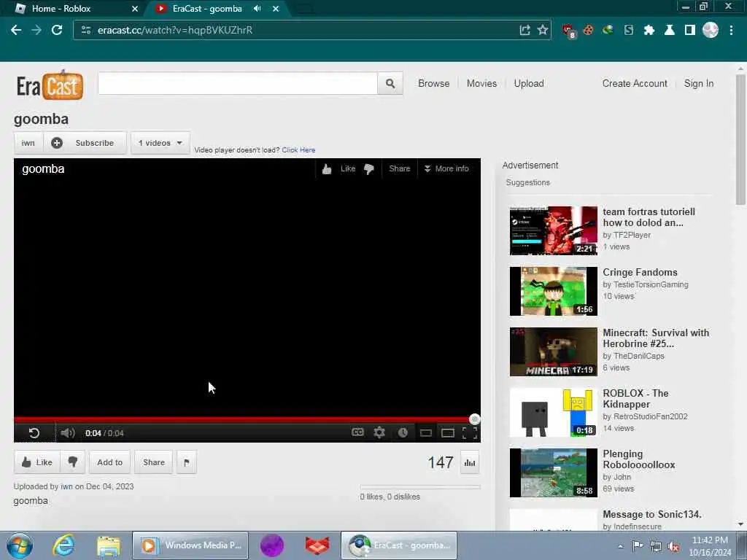Click the uploader link iwn below the video
747x560 pixels.
[66, 486]
